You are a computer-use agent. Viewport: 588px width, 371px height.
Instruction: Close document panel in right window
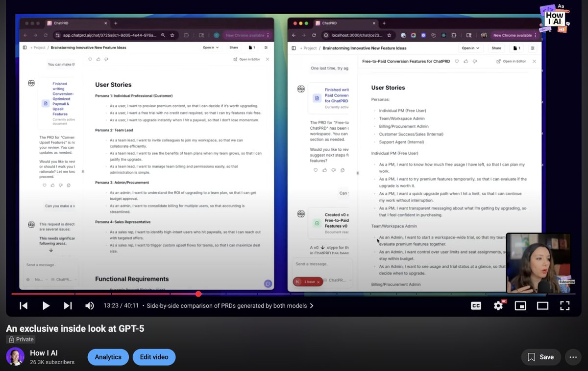pyautogui.click(x=534, y=61)
